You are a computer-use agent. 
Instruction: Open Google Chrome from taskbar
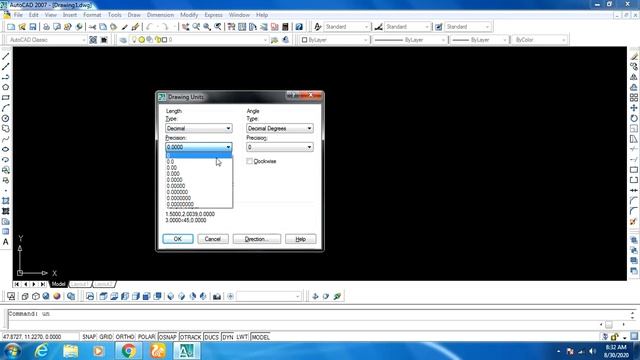tap(129, 351)
